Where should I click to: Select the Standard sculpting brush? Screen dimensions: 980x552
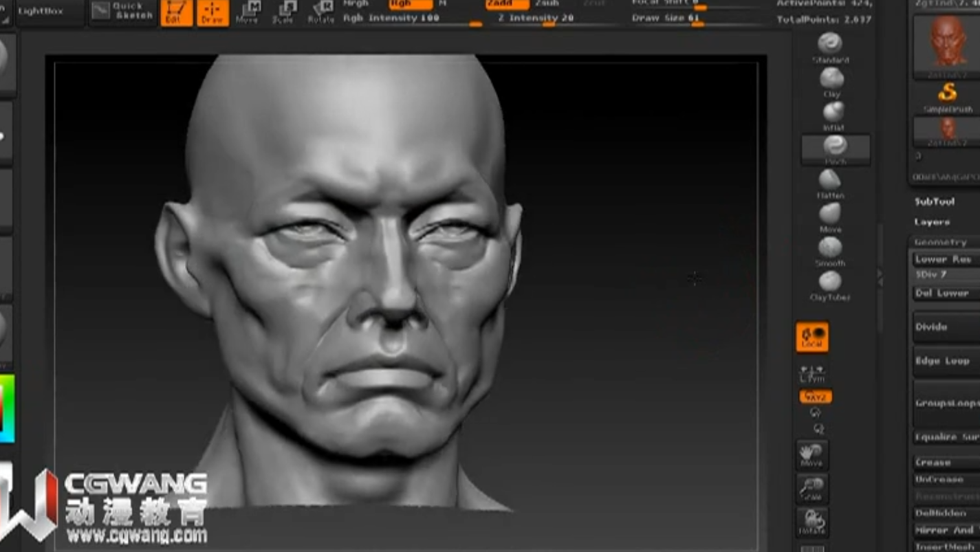(831, 48)
